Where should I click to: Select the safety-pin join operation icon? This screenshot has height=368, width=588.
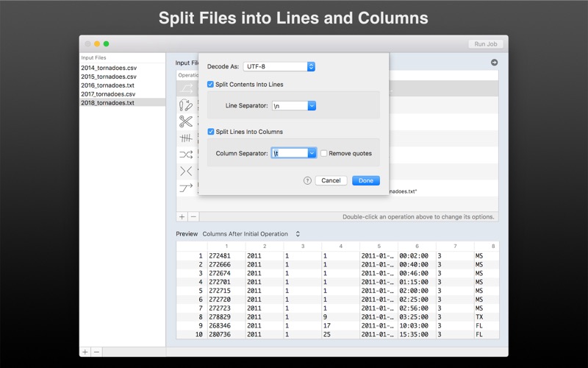pos(186,105)
